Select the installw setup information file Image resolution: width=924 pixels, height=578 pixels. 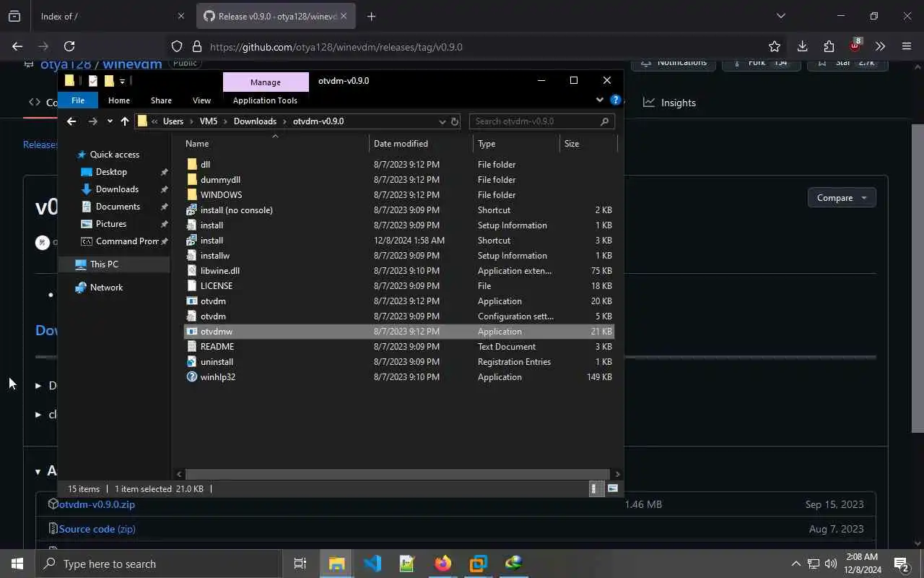tap(214, 256)
